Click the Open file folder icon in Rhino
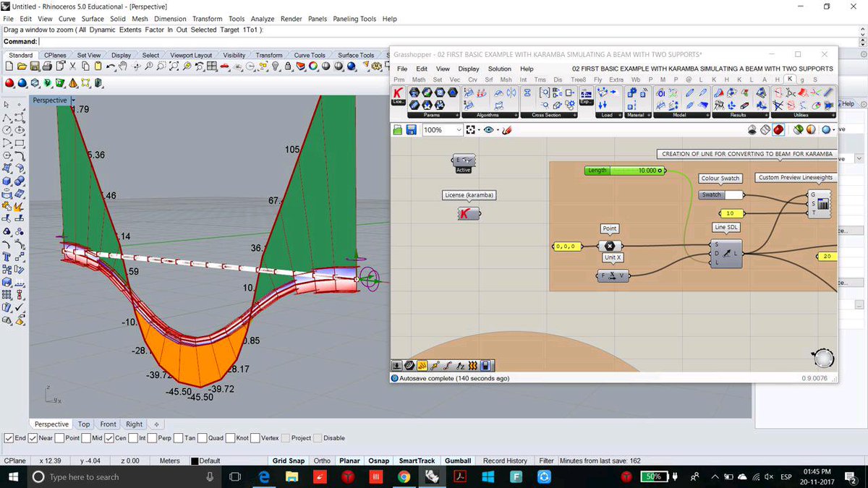Image resolution: width=868 pixels, height=488 pixels. (x=22, y=66)
